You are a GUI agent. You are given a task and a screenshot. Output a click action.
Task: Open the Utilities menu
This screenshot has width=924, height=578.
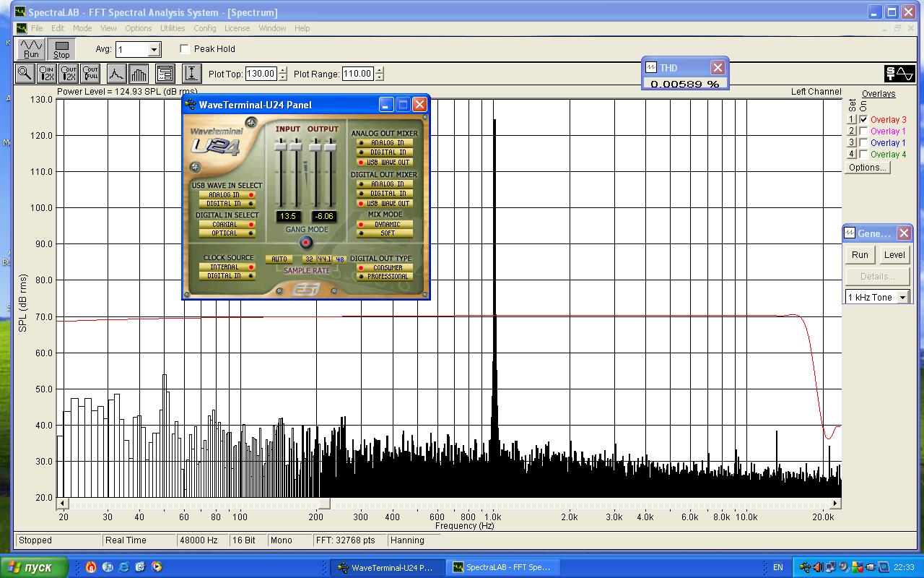pos(173,28)
